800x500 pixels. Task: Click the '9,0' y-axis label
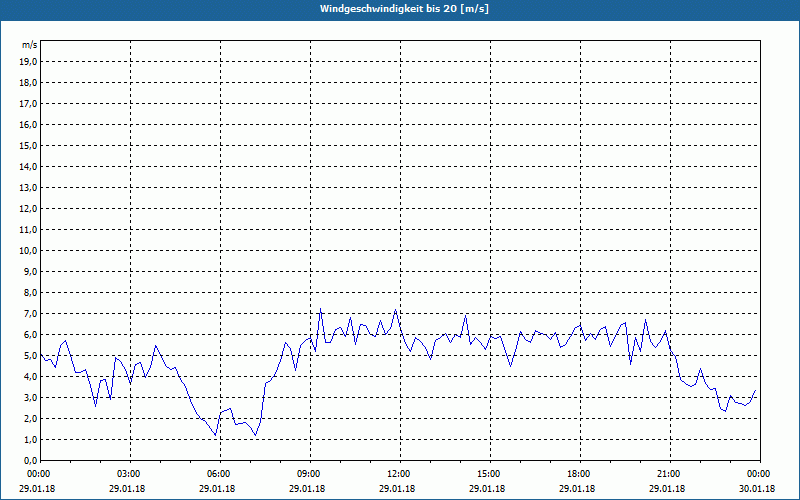(31, 271)
